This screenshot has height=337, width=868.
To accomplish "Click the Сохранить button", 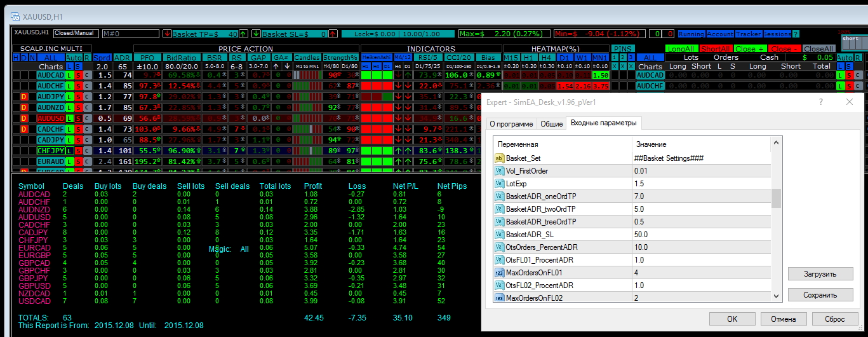I will pos(820,294).
